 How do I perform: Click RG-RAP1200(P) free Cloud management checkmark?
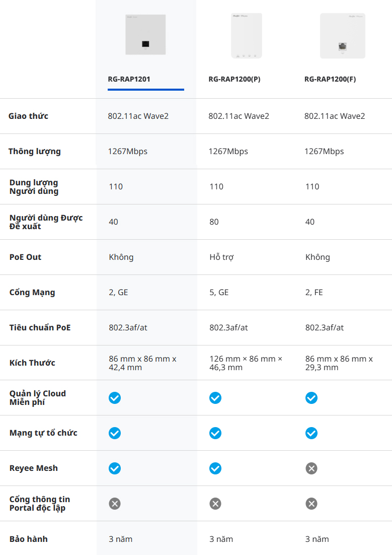215,398
